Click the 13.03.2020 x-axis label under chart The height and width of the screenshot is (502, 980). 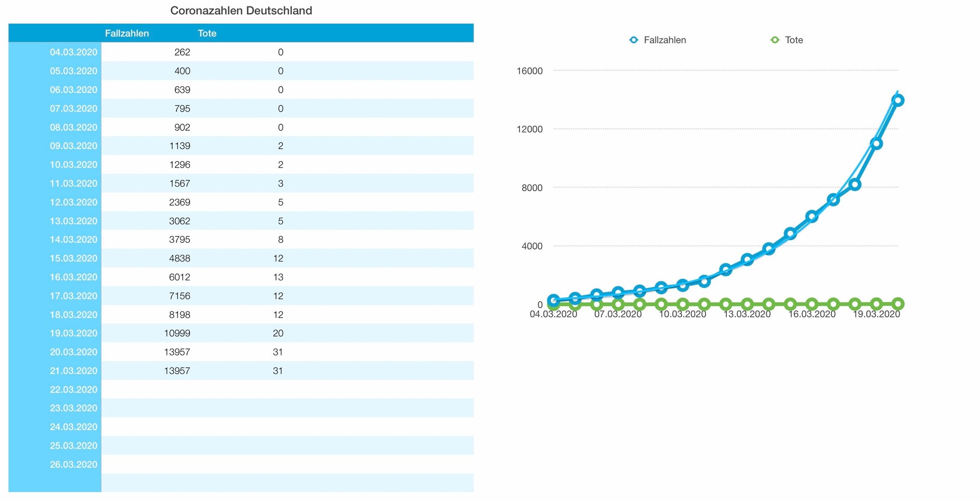747,314
